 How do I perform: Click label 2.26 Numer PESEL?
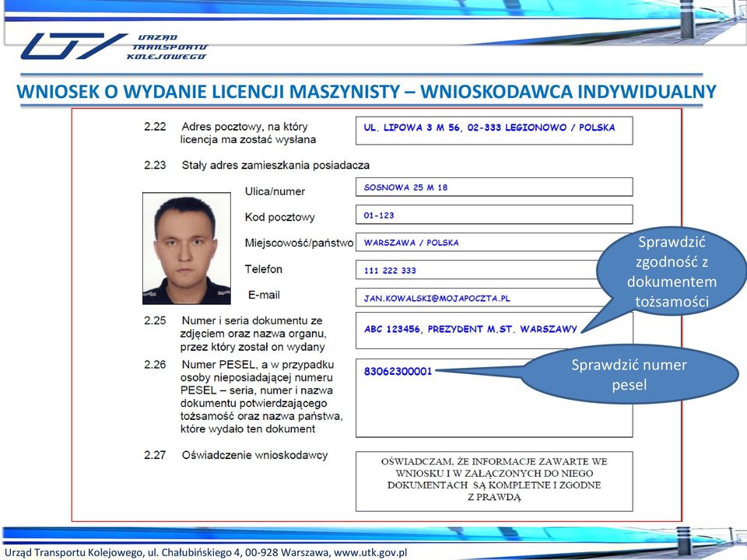(x=244, y=397)
